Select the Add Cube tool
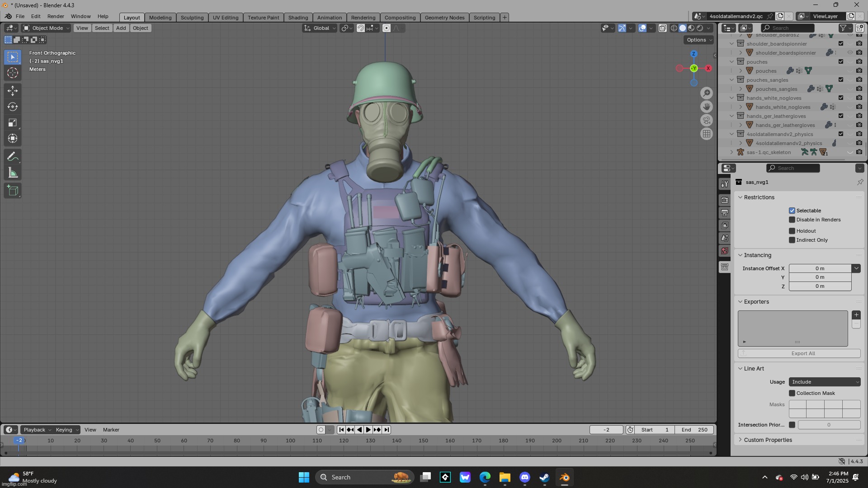 (13, 191)
